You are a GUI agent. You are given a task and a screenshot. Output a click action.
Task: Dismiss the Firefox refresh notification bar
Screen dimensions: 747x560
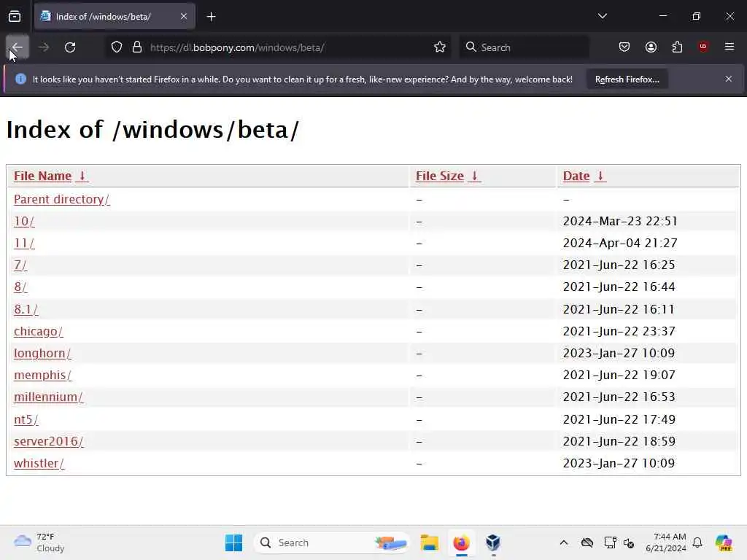pyautogui.click(x=729, y=79)
